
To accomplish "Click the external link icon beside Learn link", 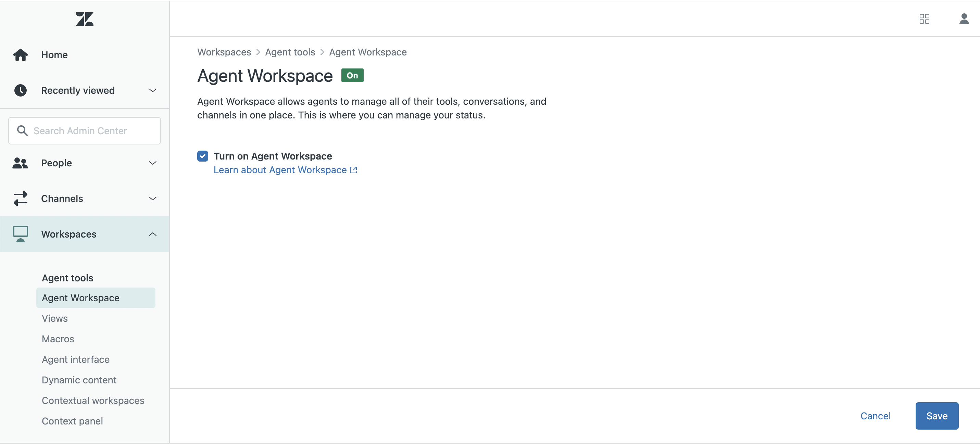I will [353, 170].
